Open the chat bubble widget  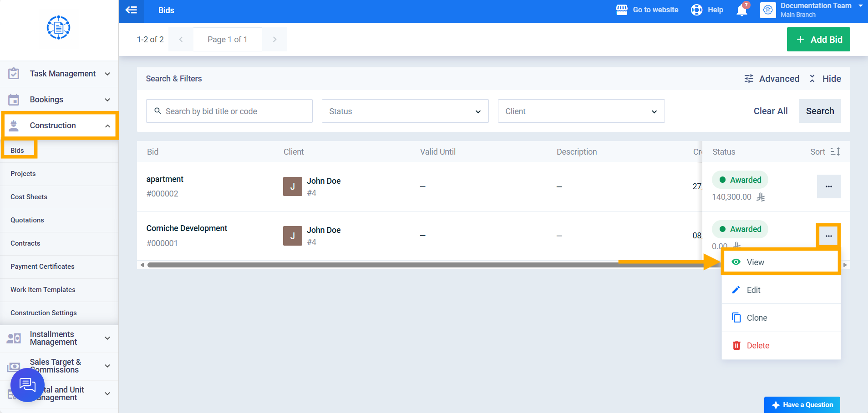click(27, 385)
